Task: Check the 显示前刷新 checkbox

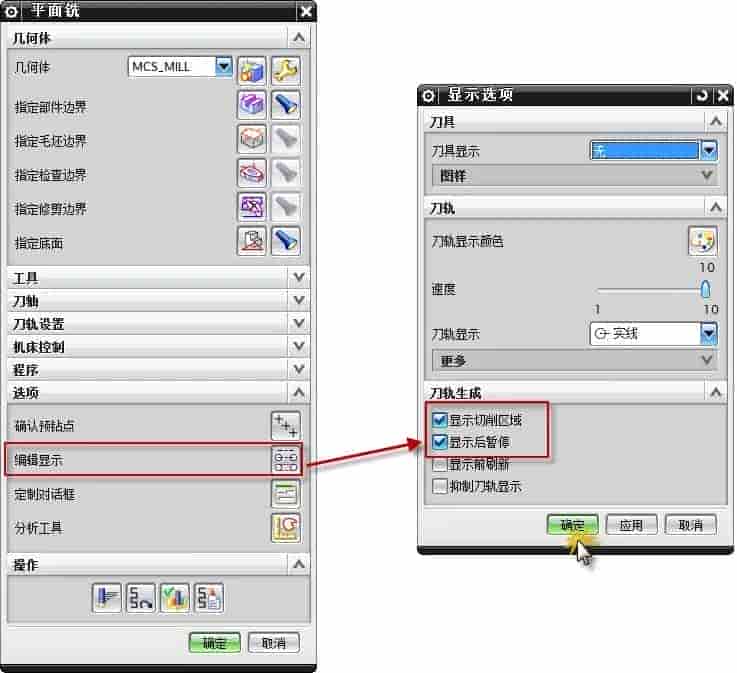Action: click(439, 464)
